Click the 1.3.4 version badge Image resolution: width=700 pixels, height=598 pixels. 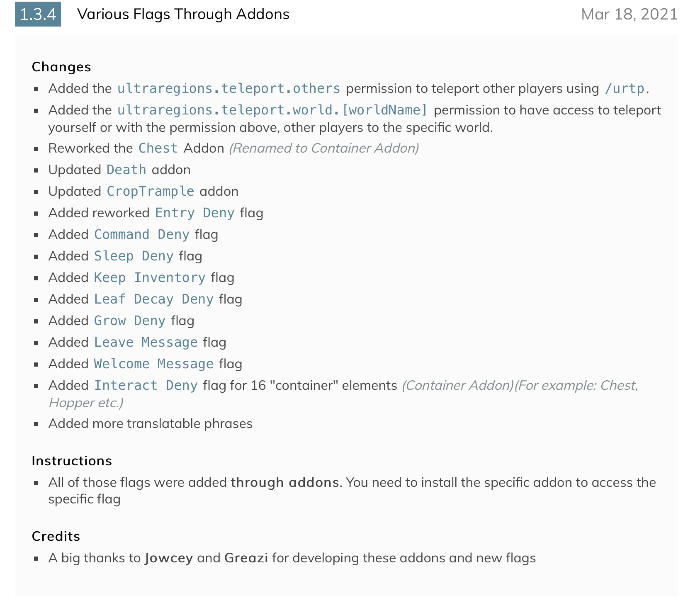38,14
